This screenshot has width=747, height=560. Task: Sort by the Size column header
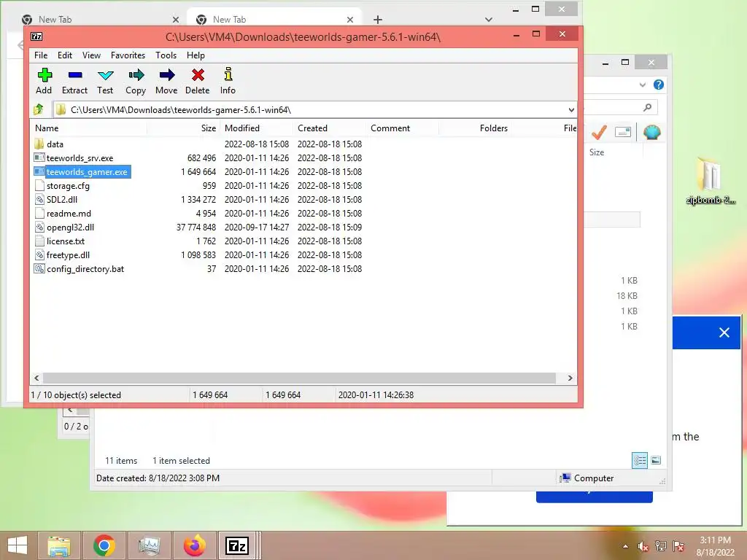coord(183,128)
